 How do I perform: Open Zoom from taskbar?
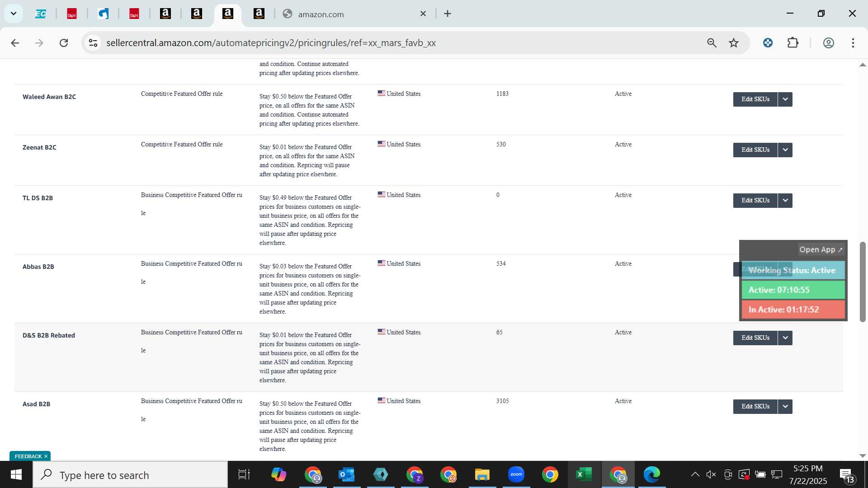point(516,475)
